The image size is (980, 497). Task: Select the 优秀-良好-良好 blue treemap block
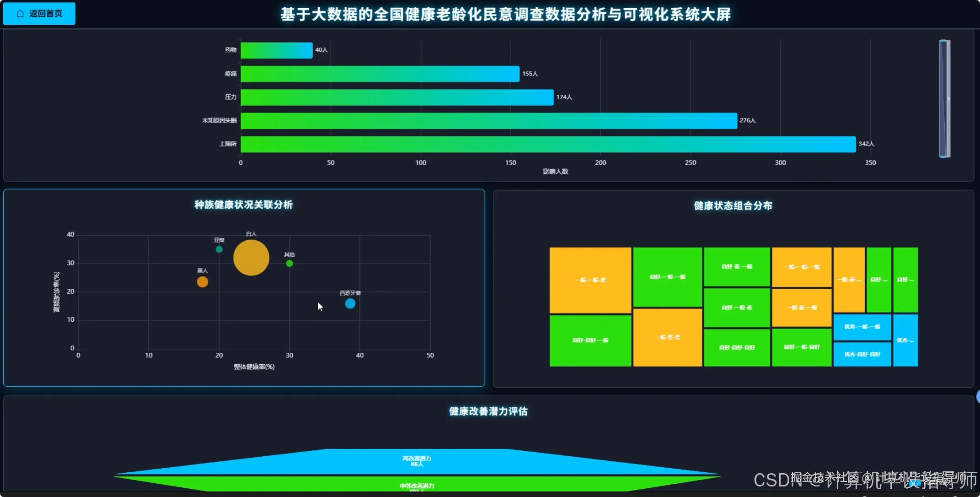pos(862,354)
